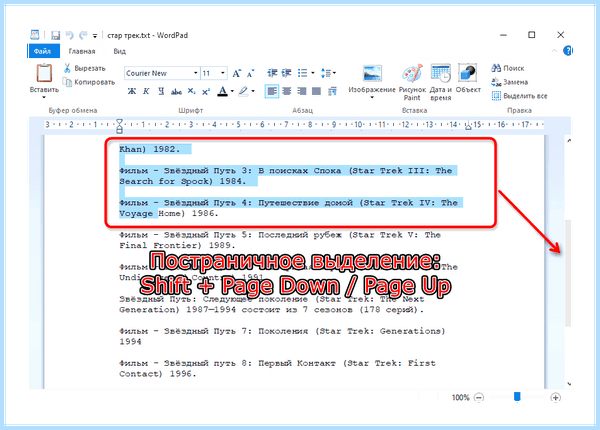
Task: Open the paragraph settings icon
Action: 333,91
